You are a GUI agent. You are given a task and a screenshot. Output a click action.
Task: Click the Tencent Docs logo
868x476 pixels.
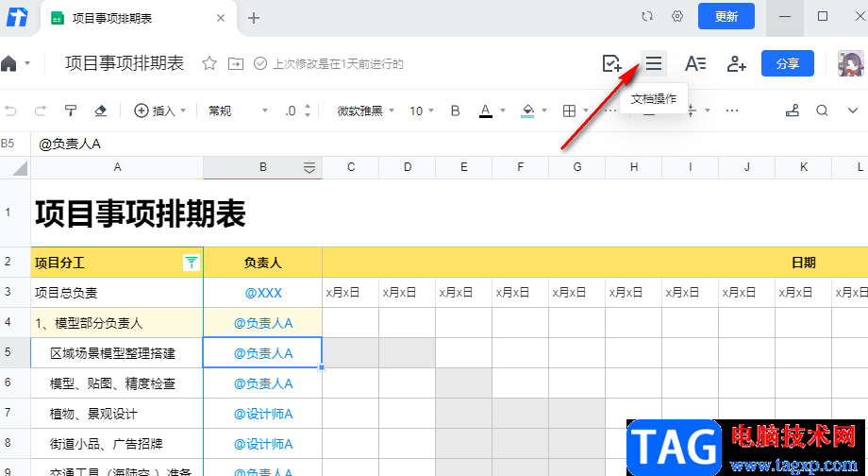17,18
